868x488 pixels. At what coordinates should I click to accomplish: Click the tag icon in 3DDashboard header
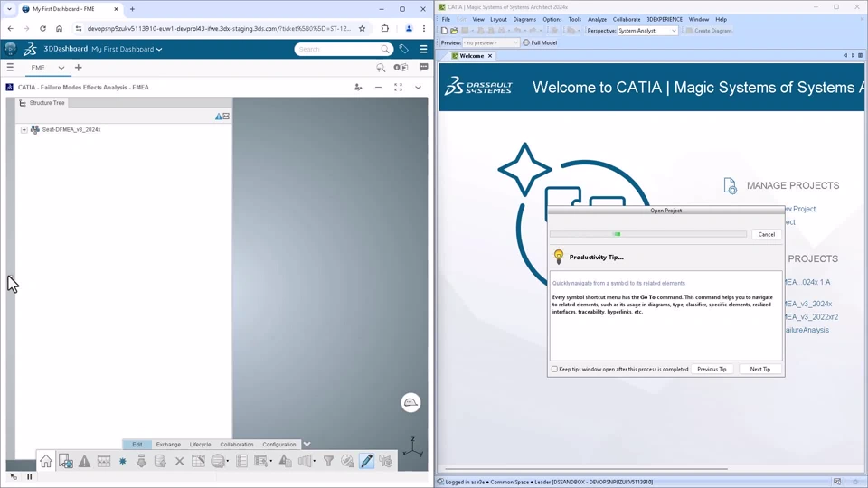coord(403,49)
